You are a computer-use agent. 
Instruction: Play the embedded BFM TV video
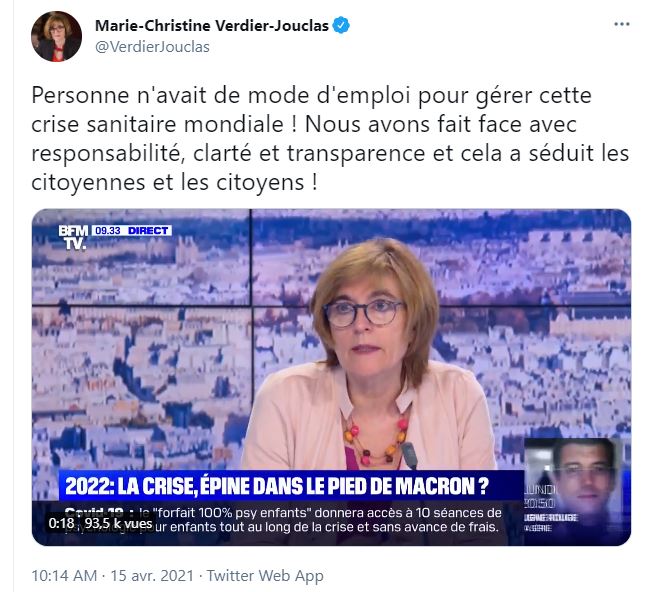pyautogui.click(x=331, y=377)
